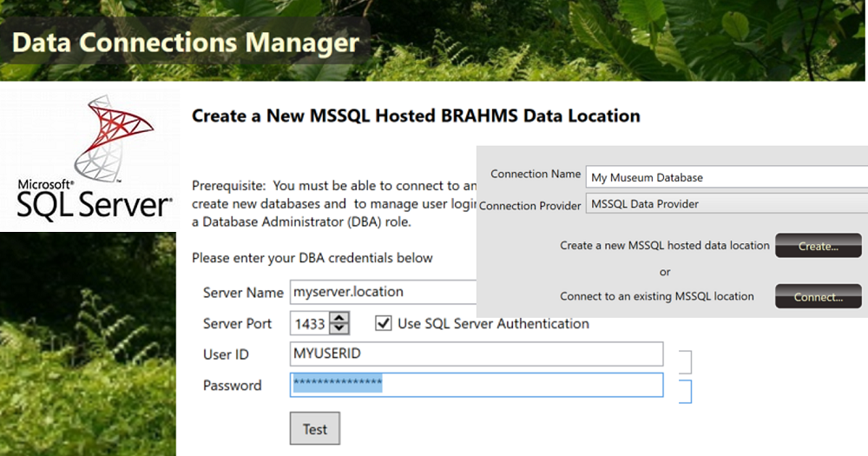Click the Connection Provider label
Image resolution: width=868 pixels, height=456 pixels.
click(x=529, y=206)
